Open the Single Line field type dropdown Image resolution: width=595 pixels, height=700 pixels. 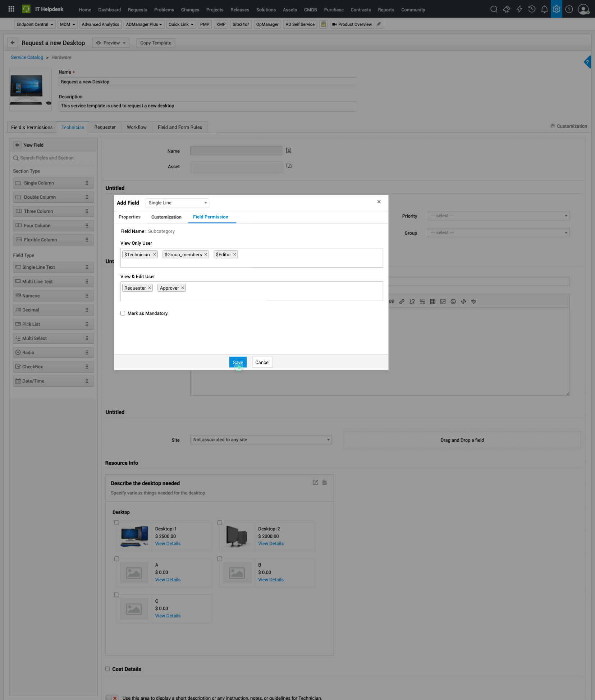point(177,203)
